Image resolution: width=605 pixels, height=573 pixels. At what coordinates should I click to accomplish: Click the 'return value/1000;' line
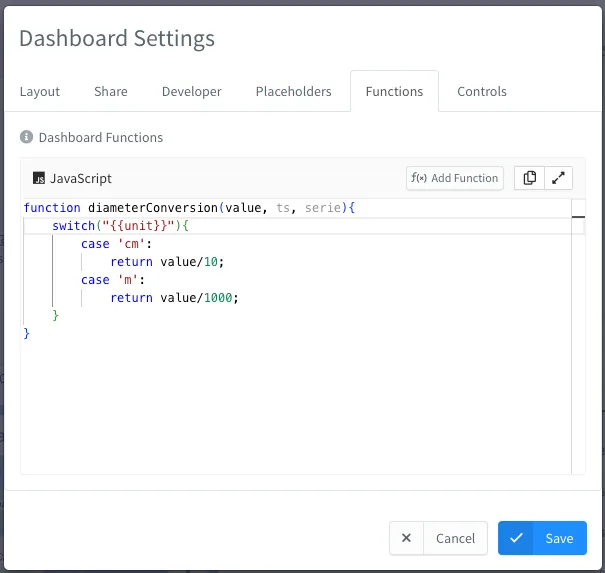click(x=174, y=297)
